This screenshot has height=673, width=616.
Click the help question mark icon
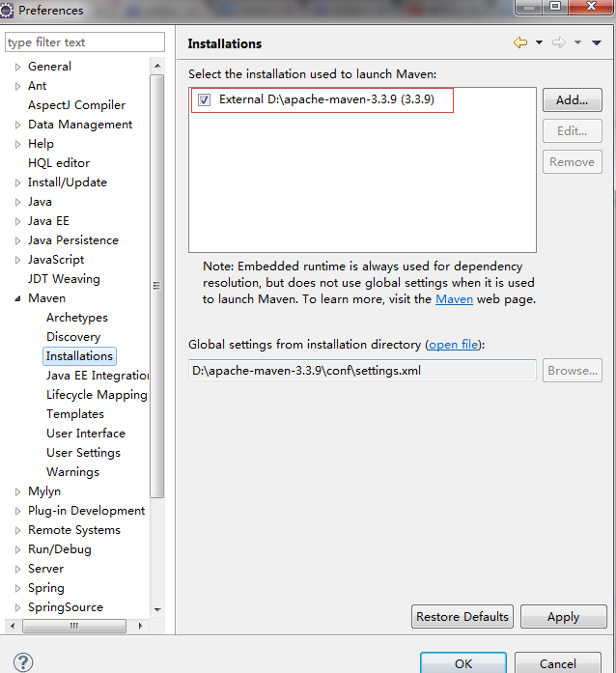(x=23, y=662)
